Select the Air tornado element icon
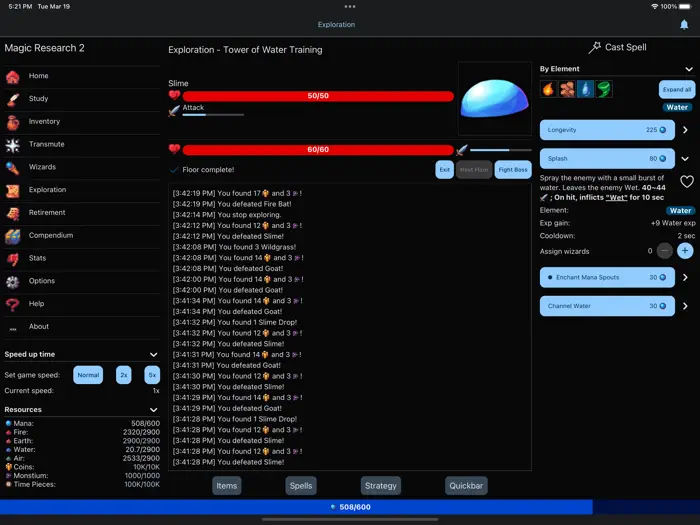The width and height of the screenshot is (700, 525). pyautogui.click(x=604, y=89)
